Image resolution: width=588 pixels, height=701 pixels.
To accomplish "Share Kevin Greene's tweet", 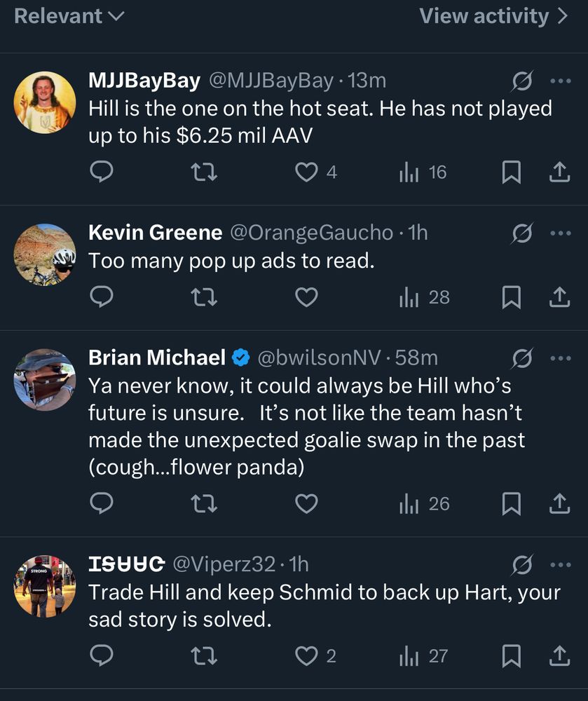I will point(559,298).
